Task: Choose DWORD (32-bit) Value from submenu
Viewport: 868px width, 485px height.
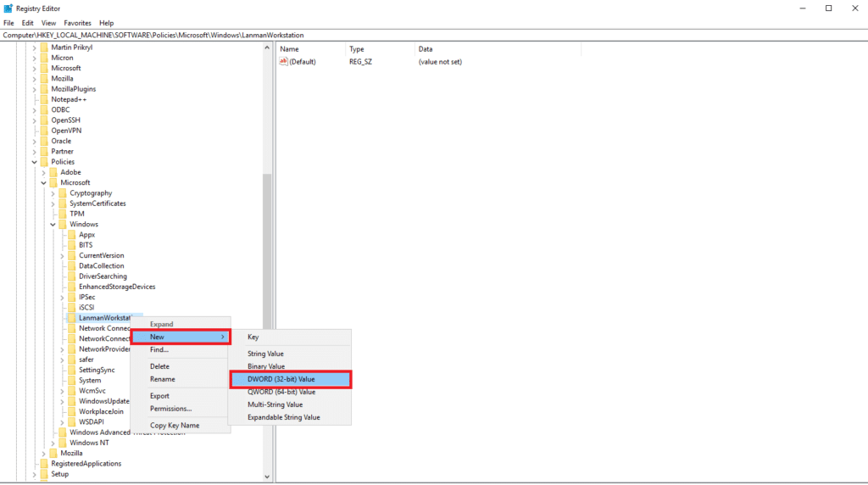Action: [290, 379]
